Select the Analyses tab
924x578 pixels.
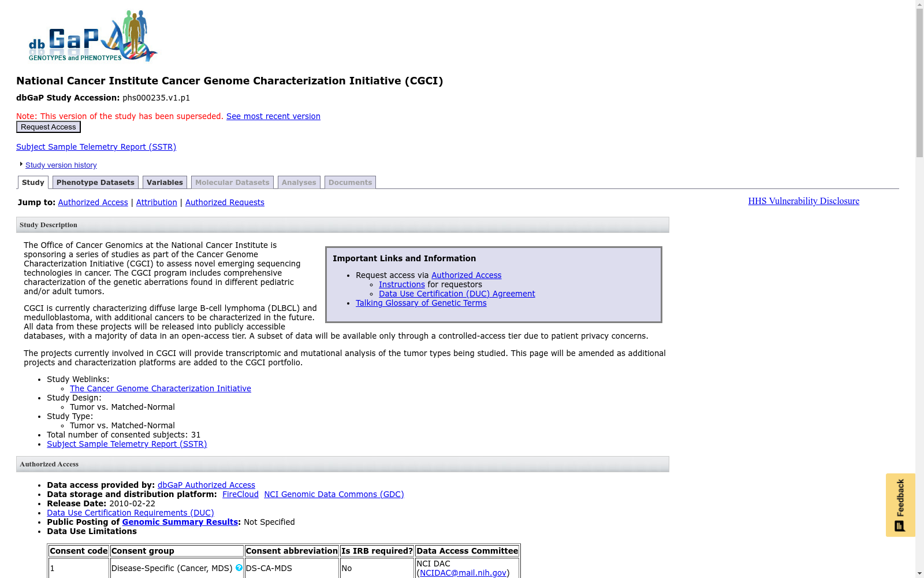(299, 183)
